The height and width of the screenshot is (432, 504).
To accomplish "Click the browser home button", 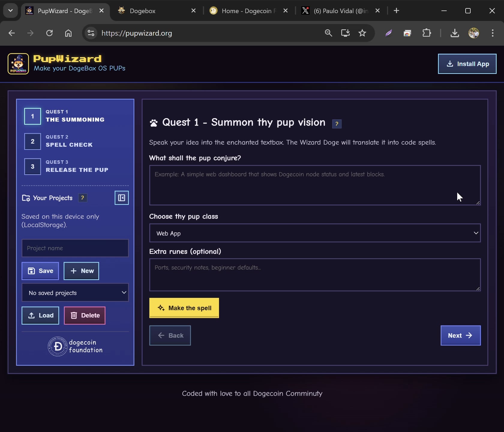I will point(68,33).
